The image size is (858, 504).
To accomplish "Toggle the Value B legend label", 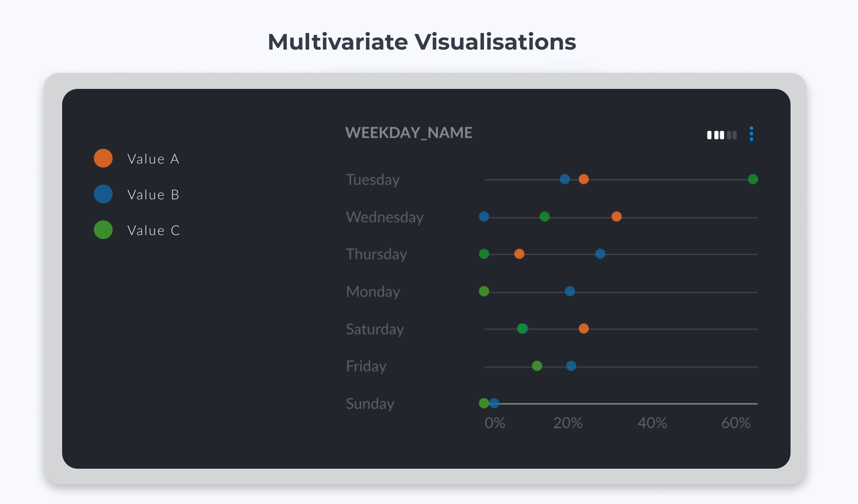I will (x=153, y=195).
